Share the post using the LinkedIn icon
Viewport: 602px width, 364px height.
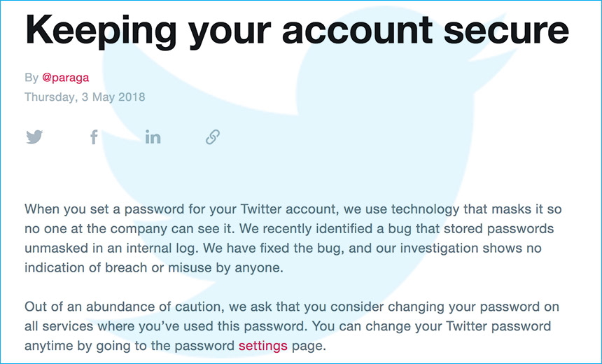coord(153,136)
